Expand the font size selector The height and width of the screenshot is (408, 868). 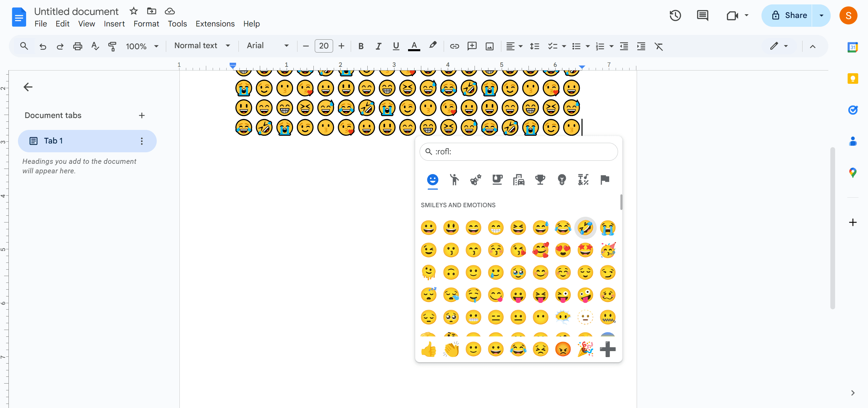(x=323, y=46)
